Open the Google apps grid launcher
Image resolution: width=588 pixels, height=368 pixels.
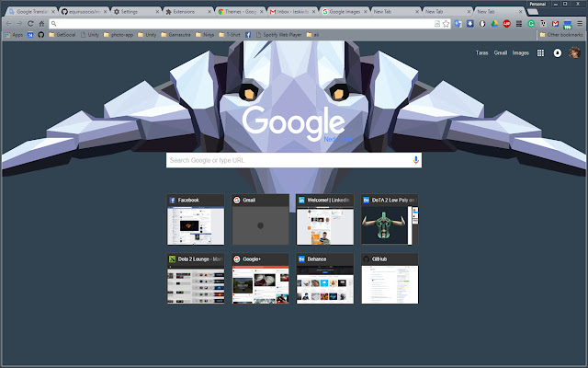click(x=540, y=53)
